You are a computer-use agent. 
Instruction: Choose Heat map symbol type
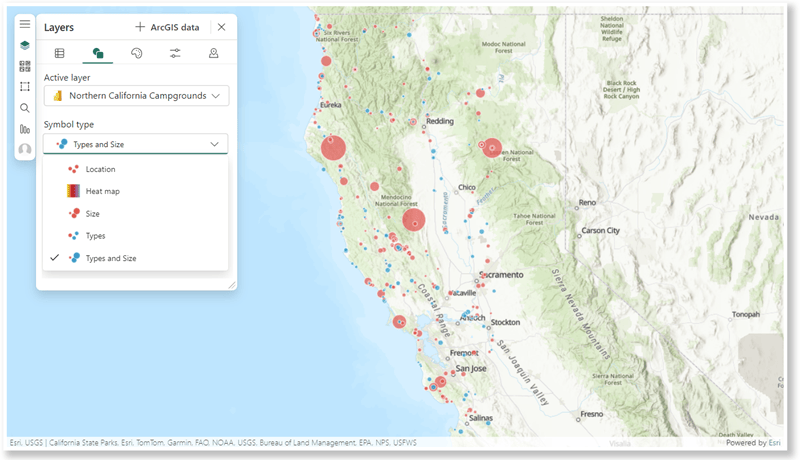click(136, 191)
